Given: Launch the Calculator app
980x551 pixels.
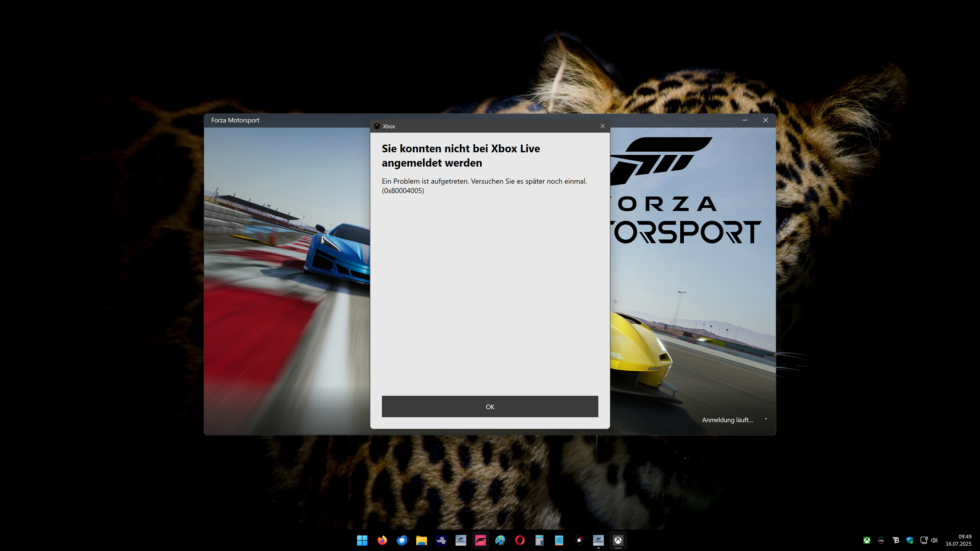Looking at the screenshot, I should pyautogui.click(x=539, y=540).
